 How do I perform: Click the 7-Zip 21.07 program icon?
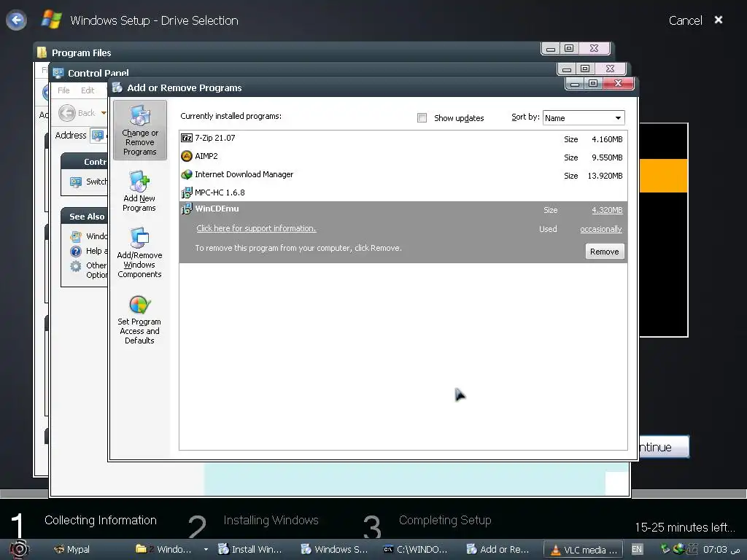coord(186,138)
